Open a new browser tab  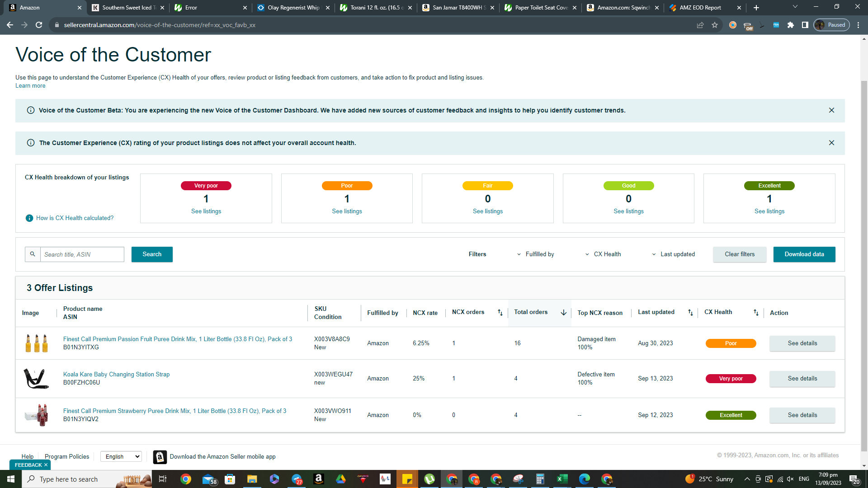pos(756,8)
